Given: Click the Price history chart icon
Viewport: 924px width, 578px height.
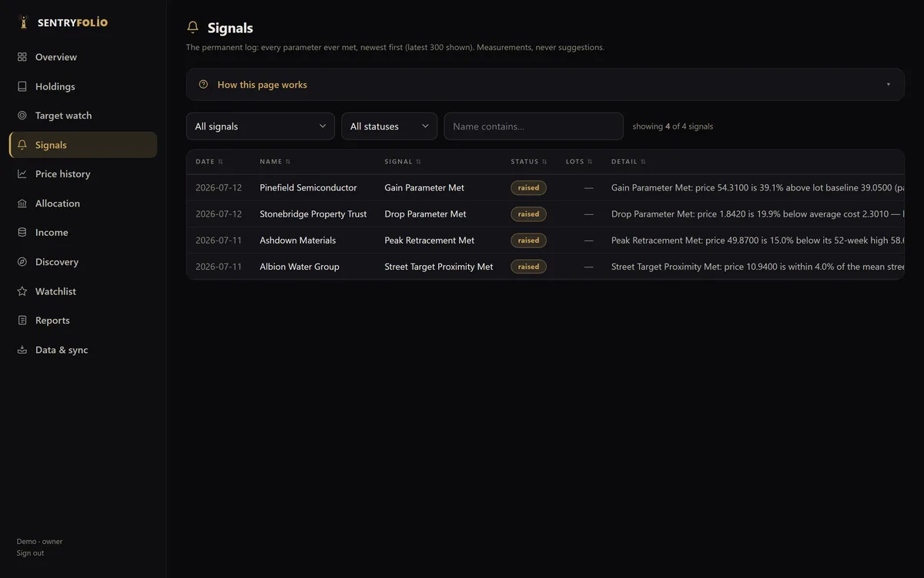Looking at the screenshot, I should [22, 174].
